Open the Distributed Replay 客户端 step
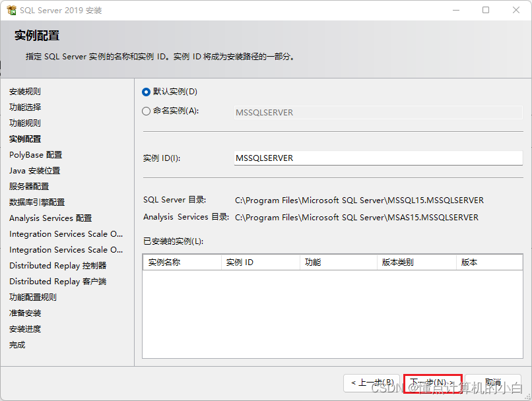Image resolution: width=532 pixels, height=401 pixels. (58, 282)
